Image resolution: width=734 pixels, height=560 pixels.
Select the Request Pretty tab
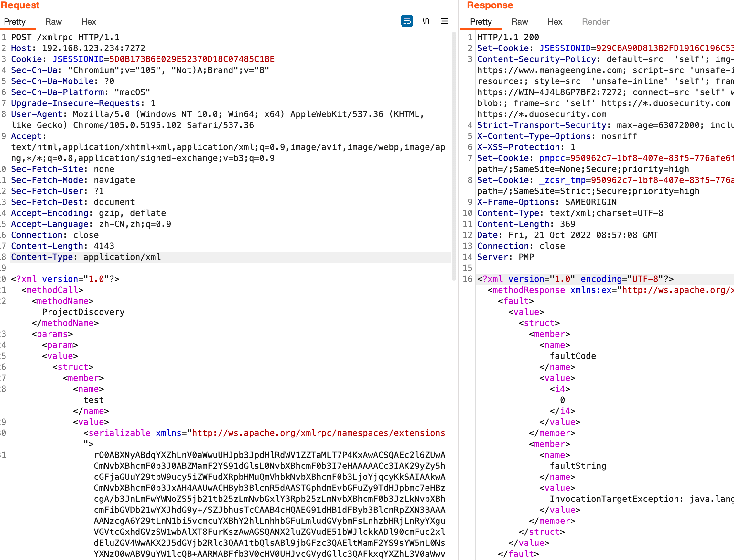[x=15, y=22]
